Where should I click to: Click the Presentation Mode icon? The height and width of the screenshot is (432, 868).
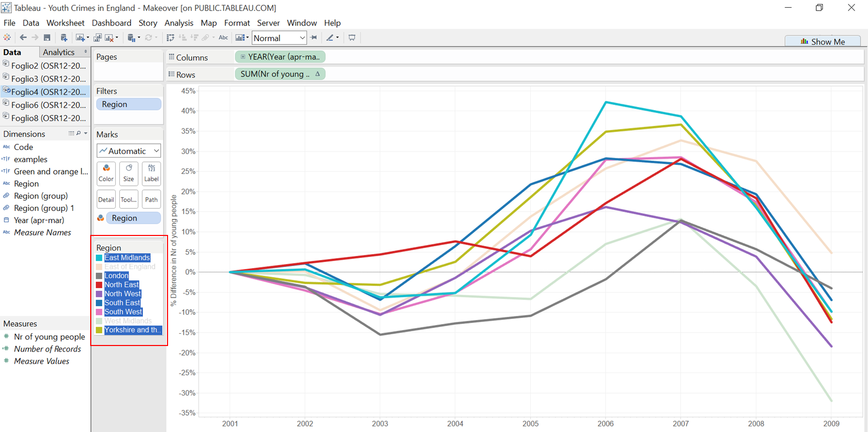click(352, 37)
